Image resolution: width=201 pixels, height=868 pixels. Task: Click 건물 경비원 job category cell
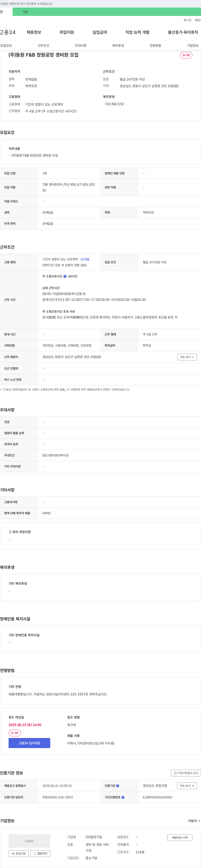[69, 187]
